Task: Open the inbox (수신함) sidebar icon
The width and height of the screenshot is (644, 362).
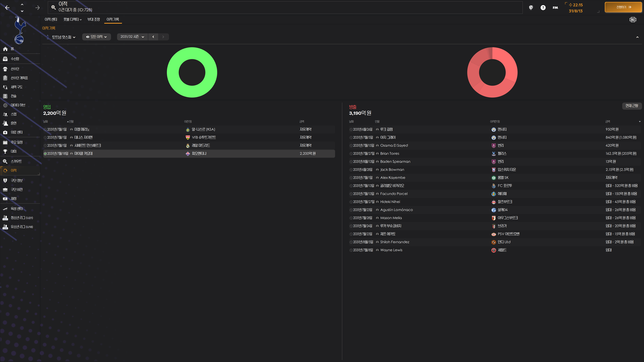Action: (5, 59)
